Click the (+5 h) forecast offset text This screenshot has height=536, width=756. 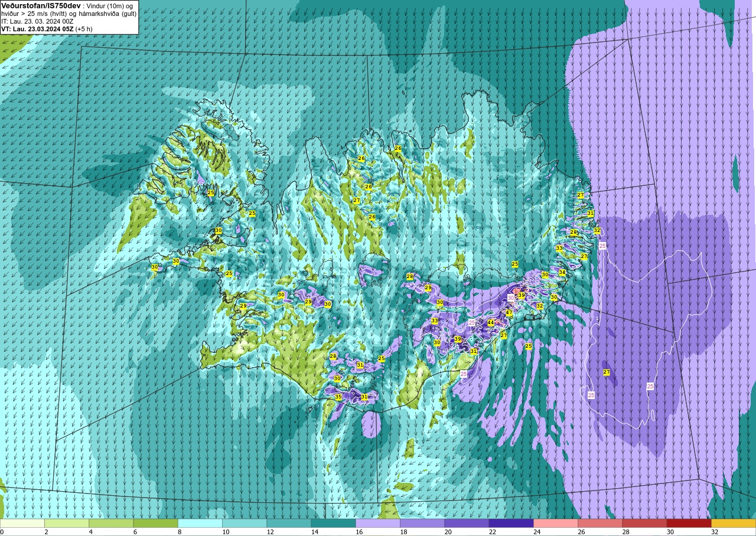(x=84, y=29)
